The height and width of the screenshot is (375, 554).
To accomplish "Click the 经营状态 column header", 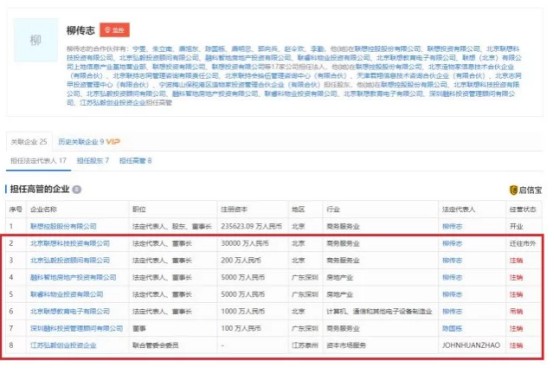I will click(523, 209).
